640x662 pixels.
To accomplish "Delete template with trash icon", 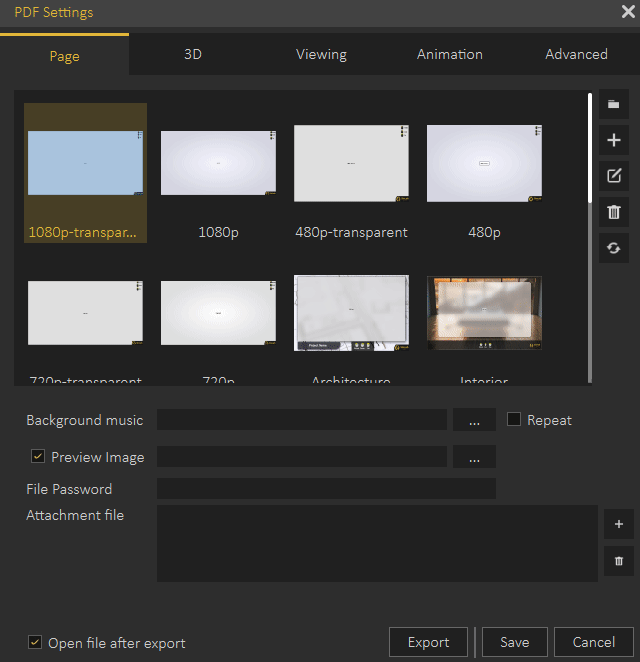I will click(x=614, y=212).
